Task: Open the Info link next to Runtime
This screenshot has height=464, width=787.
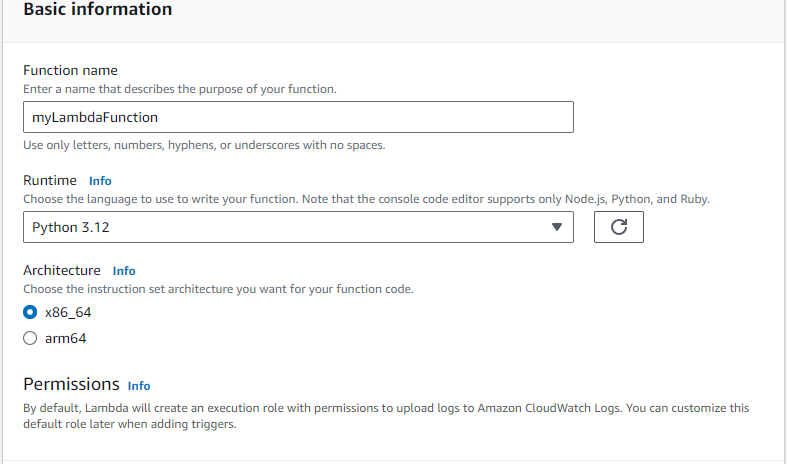Action: click(x=100, y=181)
